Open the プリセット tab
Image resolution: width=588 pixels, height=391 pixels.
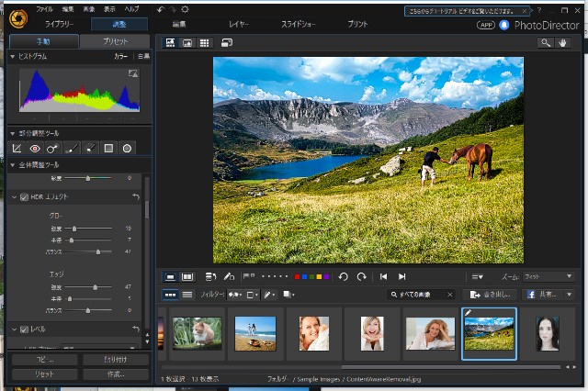(x=115, y=42)
